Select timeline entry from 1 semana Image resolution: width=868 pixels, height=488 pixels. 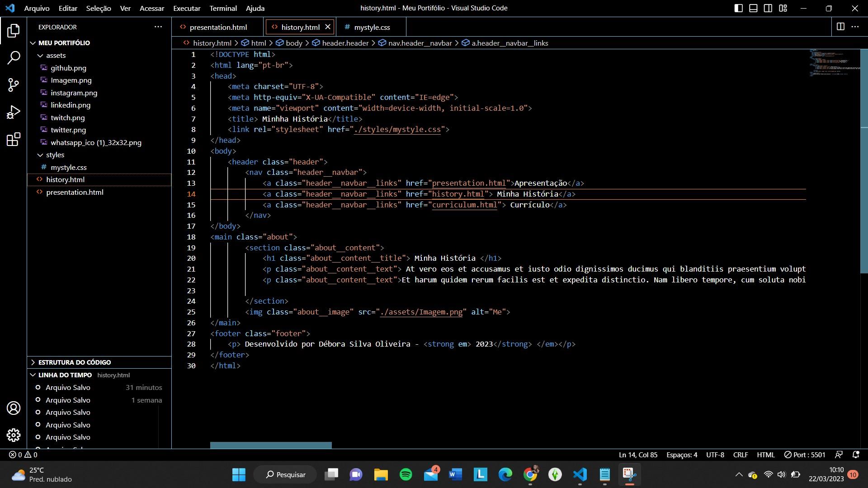point(99,400)
